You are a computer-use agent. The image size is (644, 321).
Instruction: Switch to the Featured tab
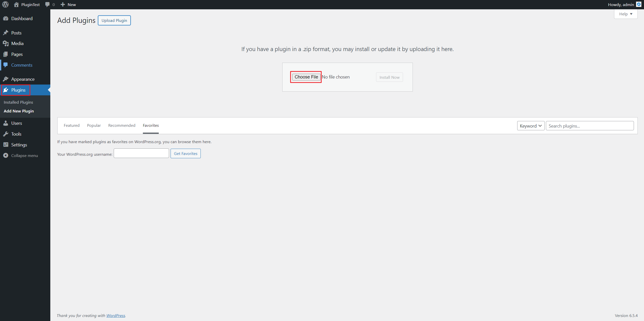71,126
